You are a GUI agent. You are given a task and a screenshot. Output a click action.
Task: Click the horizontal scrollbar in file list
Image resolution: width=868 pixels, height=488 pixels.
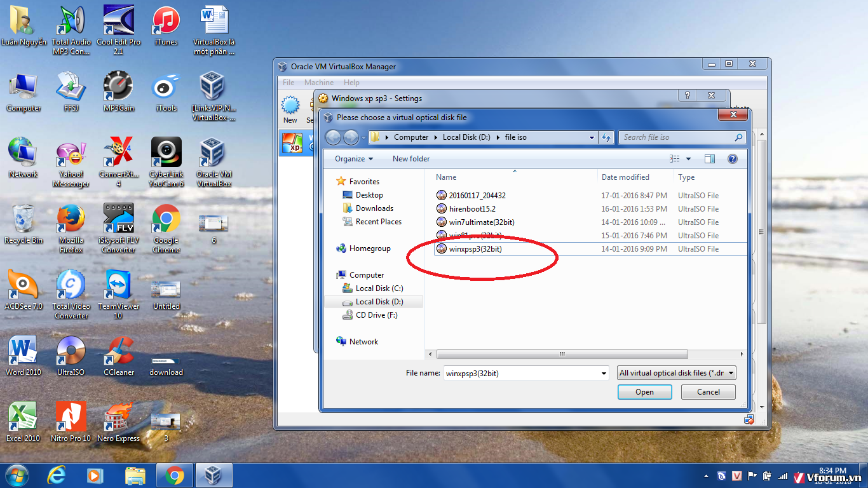coord(562,355)
